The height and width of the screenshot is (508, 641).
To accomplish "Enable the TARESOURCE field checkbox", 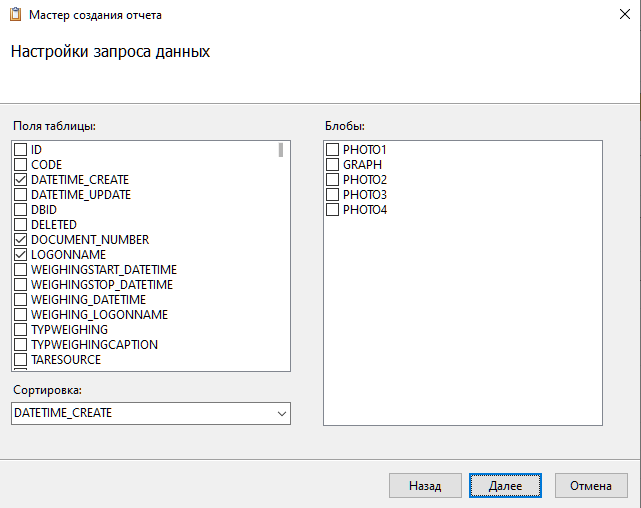I will pyautogui.click(x=20, y=360).
